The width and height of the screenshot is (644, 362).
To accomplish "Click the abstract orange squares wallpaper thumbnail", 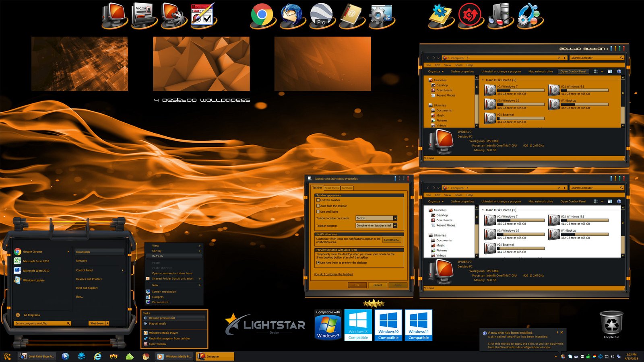I will point(80,64).
